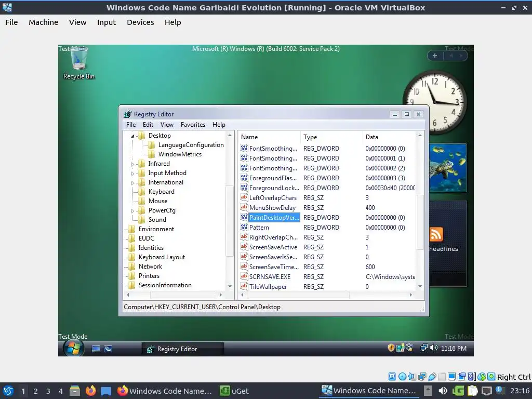
Task: Click the security shield tray icon in guest
Action: point(391,348)
